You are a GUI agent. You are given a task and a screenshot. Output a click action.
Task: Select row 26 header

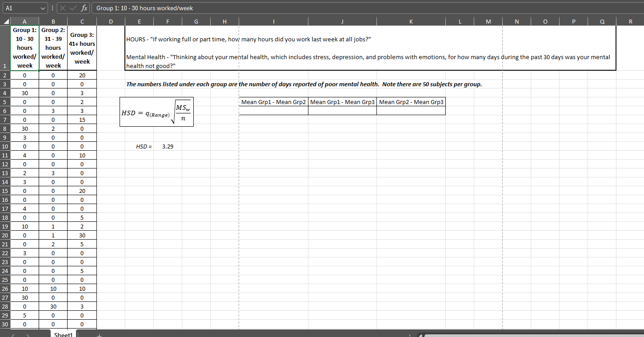point(5,289)
